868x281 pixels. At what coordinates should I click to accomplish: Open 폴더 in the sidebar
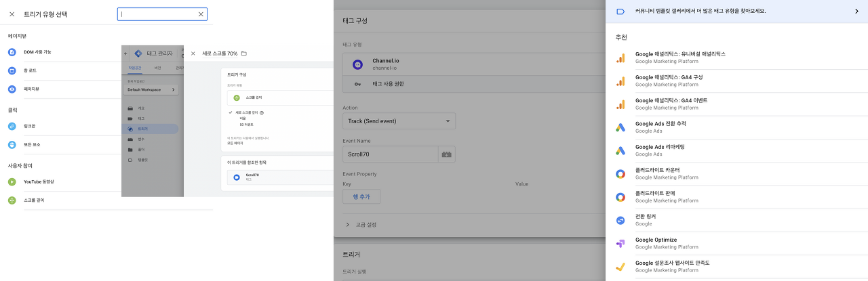[x=141, y=149]
